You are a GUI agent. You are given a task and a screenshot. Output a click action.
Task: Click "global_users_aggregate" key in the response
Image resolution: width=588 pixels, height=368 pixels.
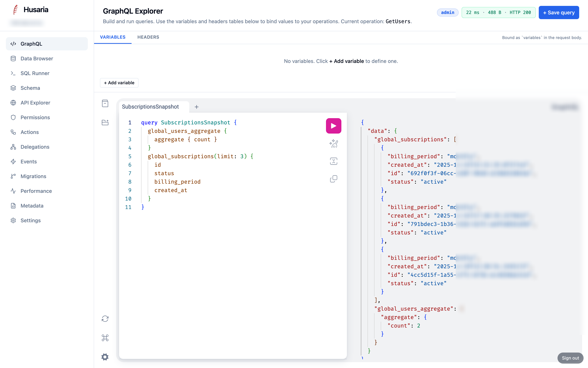414,309
